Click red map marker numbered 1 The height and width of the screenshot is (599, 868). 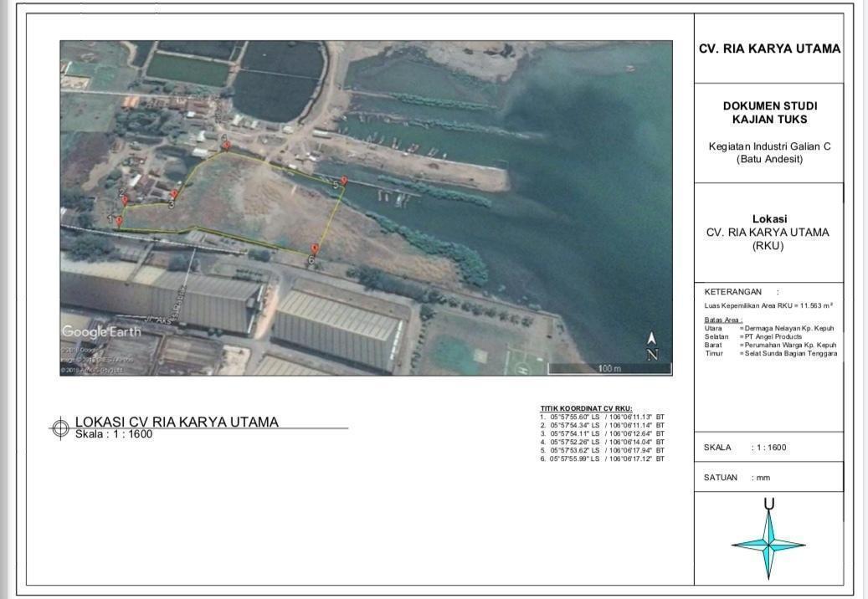[119, 222]
